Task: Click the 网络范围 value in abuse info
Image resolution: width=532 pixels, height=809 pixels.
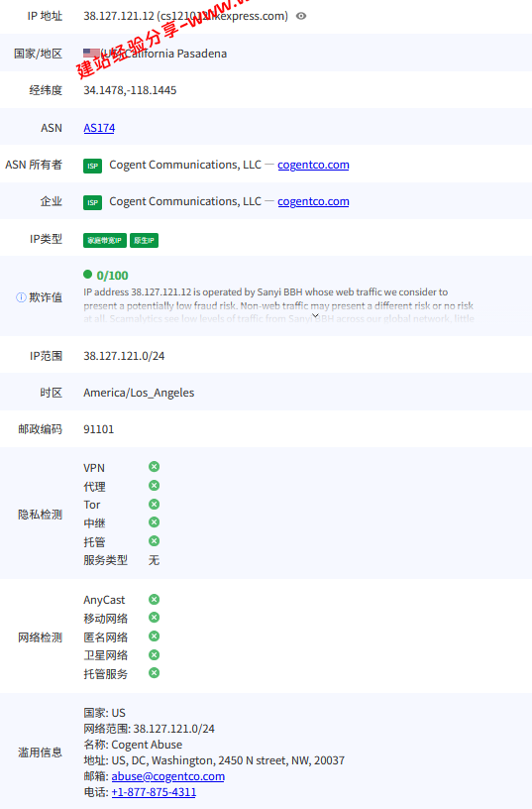Action: pyautogui.click(x=173, y=729)
